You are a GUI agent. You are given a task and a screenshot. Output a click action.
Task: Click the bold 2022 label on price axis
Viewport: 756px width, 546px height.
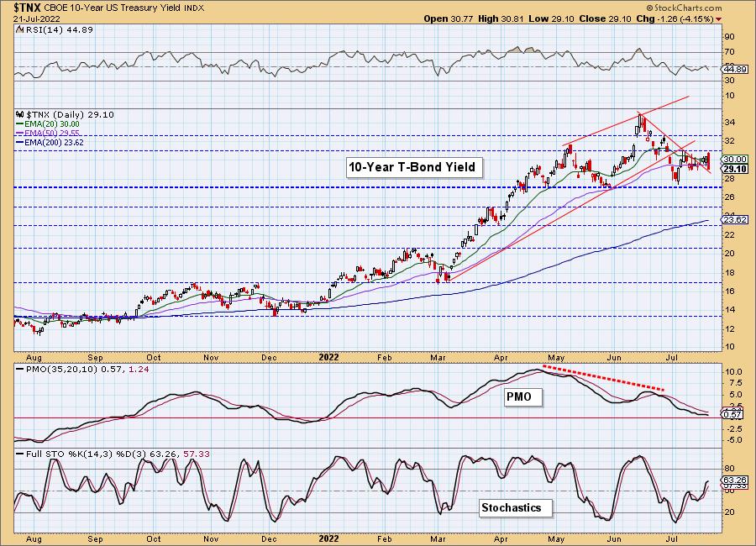coord(328,357)
